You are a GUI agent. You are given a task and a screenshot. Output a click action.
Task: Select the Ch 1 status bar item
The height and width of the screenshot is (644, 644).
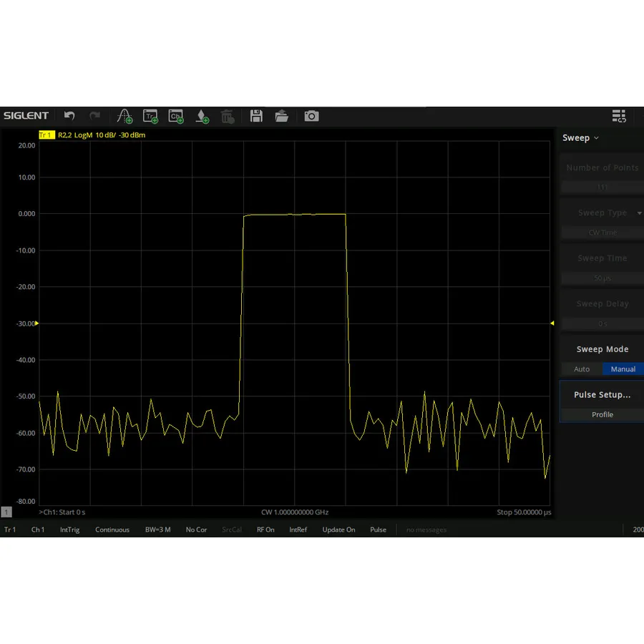pos(38,530)
